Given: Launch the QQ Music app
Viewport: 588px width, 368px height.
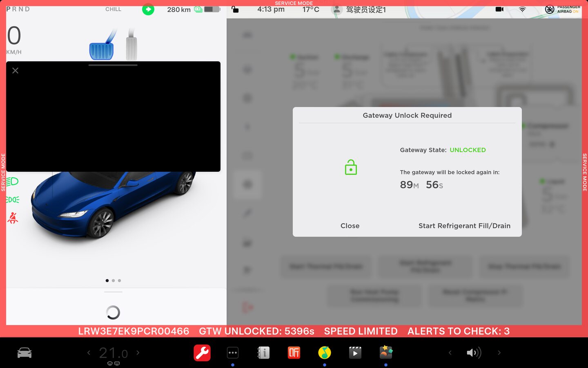Looking at the screenshot, I should (x=325, y=352).
